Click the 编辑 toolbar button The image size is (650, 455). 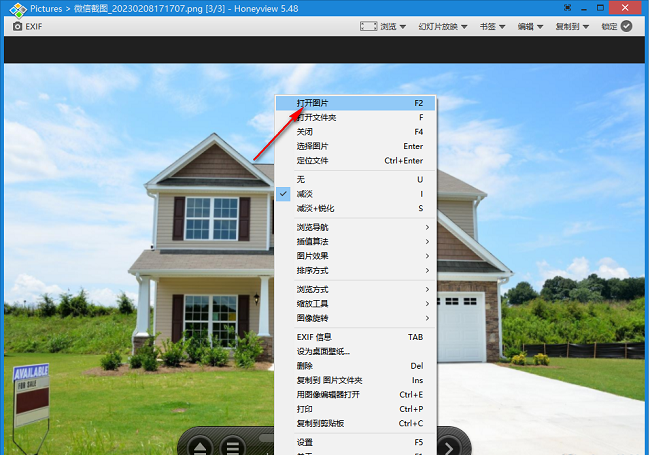pos(530,26)
